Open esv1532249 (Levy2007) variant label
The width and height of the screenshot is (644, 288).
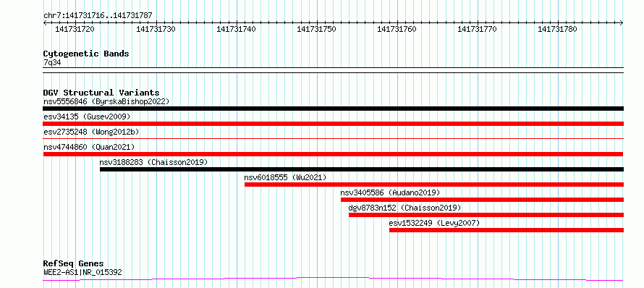click(x=434, y=223)
